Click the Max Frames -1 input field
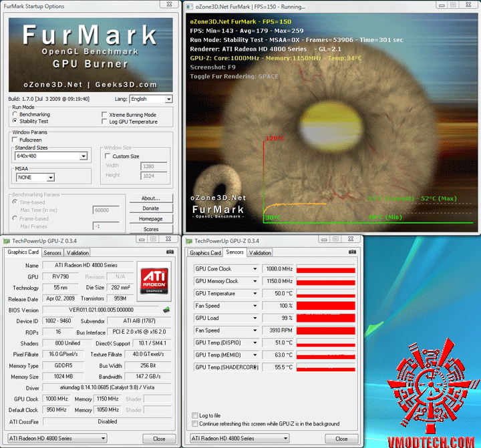Screen dimensions: 481x448 106,226
